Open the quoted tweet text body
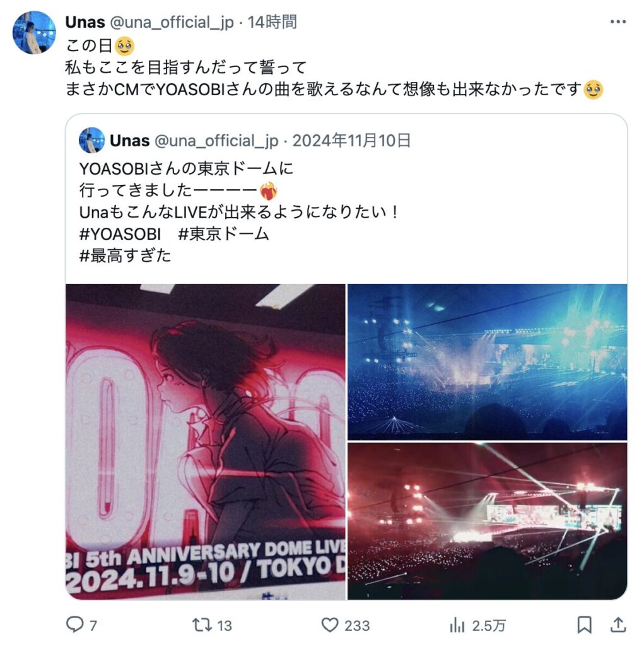Image resolution: width=644 pixels, height=646 pixels. click(x=239, y=212)
